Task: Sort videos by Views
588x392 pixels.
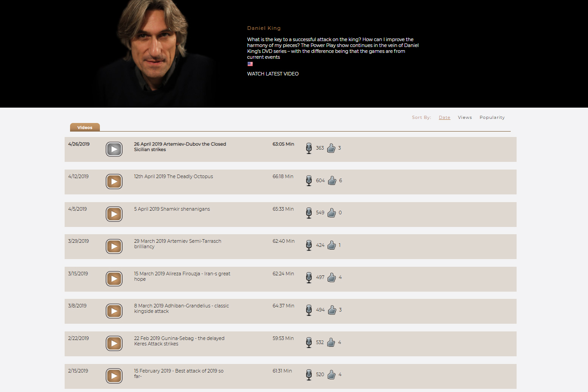Action: point(465,118)
